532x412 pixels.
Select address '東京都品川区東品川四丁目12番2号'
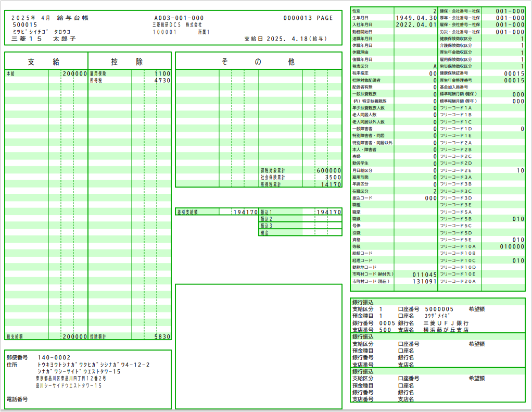coord(71,378)
